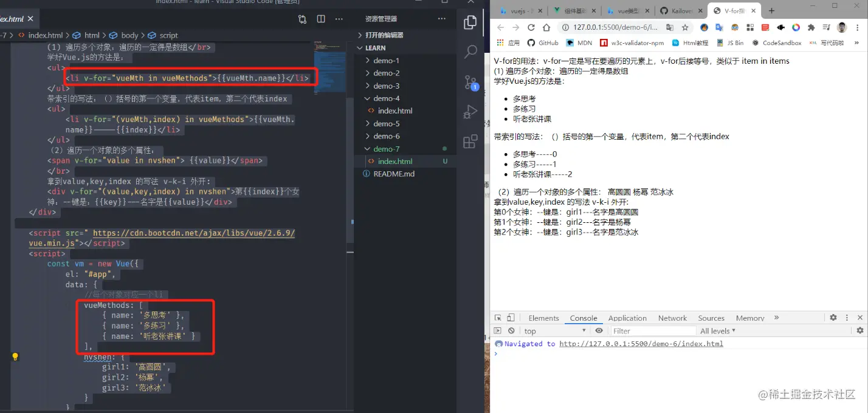Click the Chrome address bar URL
This screenshot has width=868, height=413.
click(615, 27)
